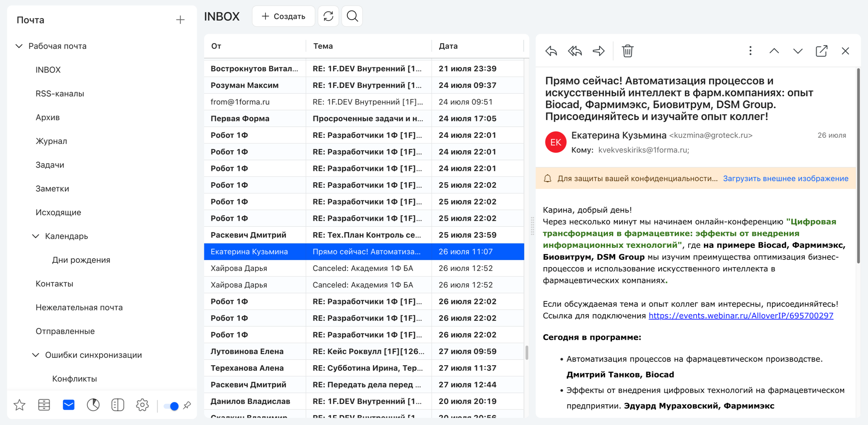The width and height of the screenshot is (868, 425).
Task: Reply to the open email
Action: pyautogui.click(x=551, y=51)
